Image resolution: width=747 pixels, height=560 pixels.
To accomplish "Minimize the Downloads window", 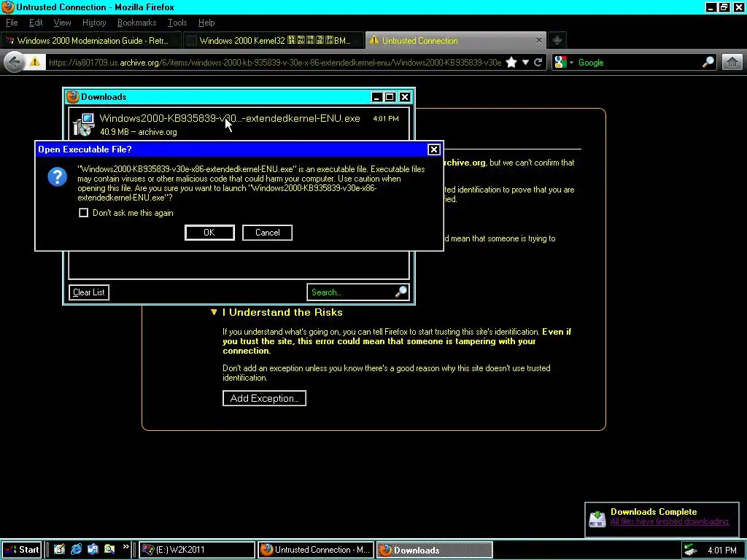I will tap(376, 97).
